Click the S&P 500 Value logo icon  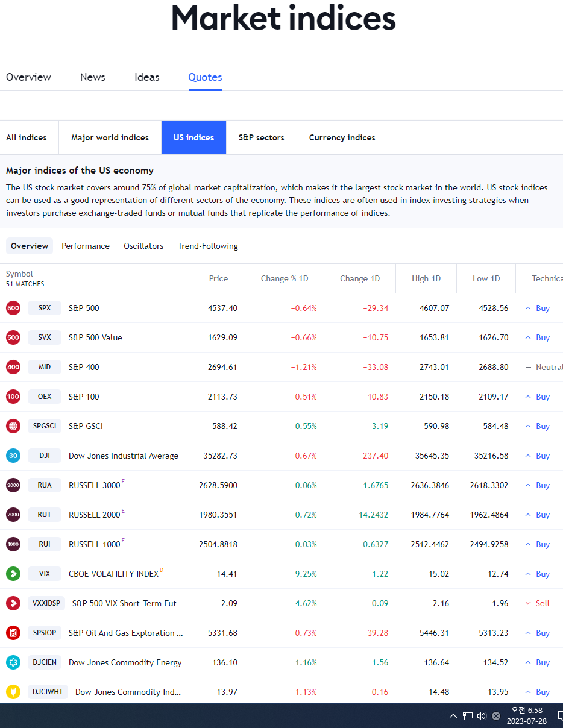(x=13, y=337)
